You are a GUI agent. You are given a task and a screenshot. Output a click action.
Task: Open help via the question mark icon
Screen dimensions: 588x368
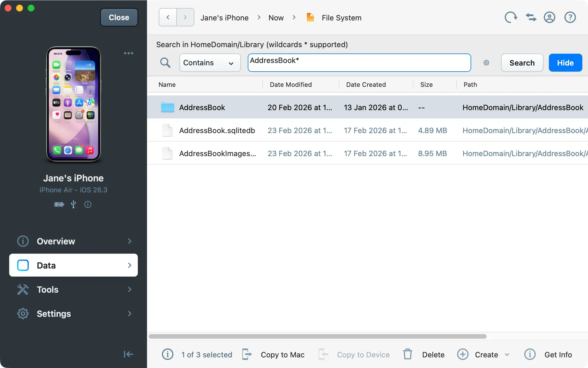[x=570, y=17]
